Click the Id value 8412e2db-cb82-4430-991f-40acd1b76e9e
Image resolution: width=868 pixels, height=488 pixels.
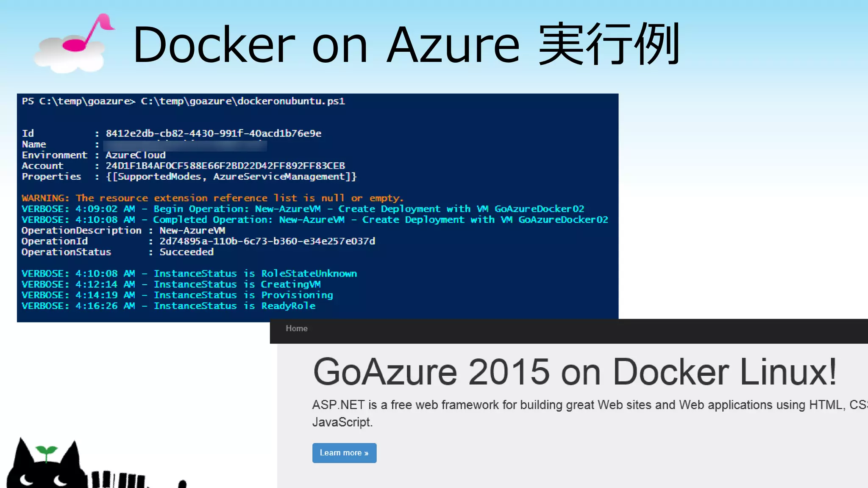(x=214, y=133)
